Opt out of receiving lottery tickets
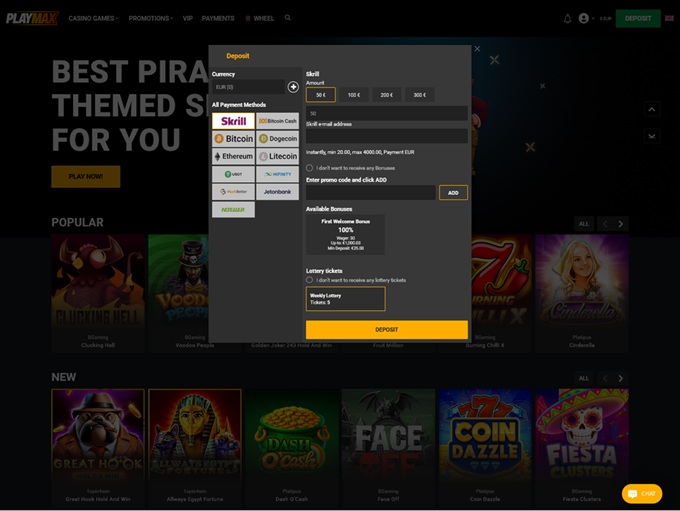Image resolution: width=680 pixels, height=511 pixels. (310, 280)
